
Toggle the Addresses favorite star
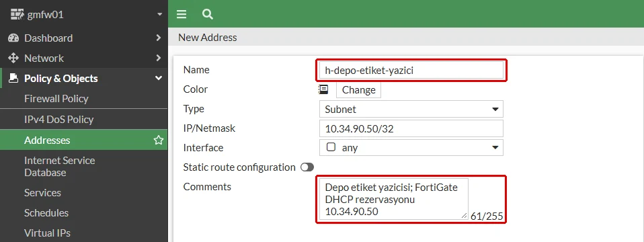(x=159, y=140)
